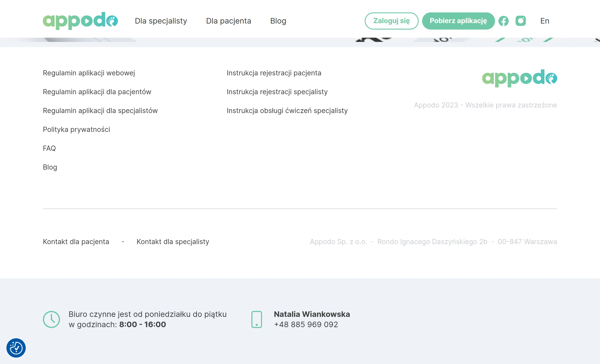Switch language to En
Viewport: 600px width, 364px height.
click(544, 21)
